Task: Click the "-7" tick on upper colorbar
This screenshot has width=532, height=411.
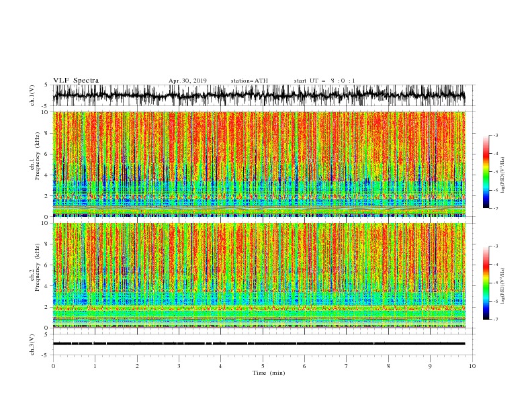Action: point(496,208)
